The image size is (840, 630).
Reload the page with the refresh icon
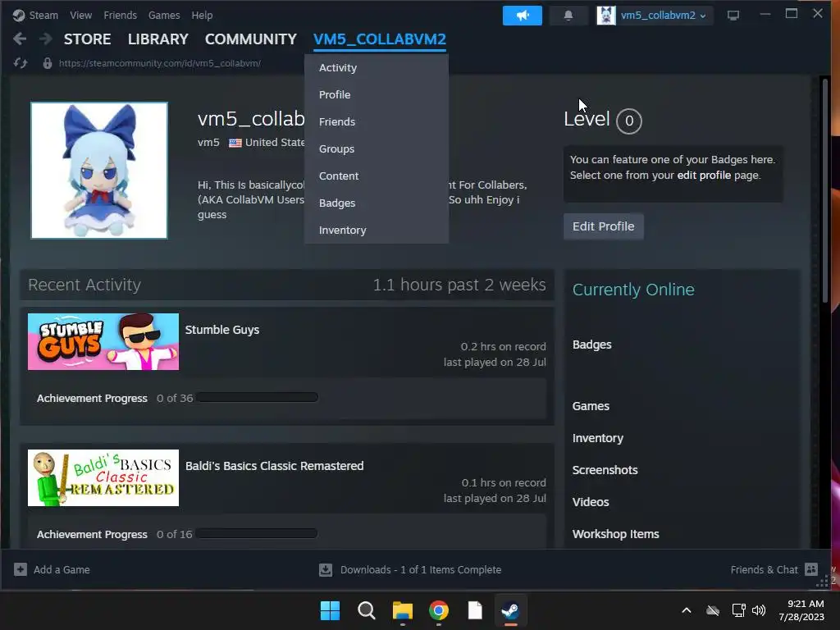(21, 63)
